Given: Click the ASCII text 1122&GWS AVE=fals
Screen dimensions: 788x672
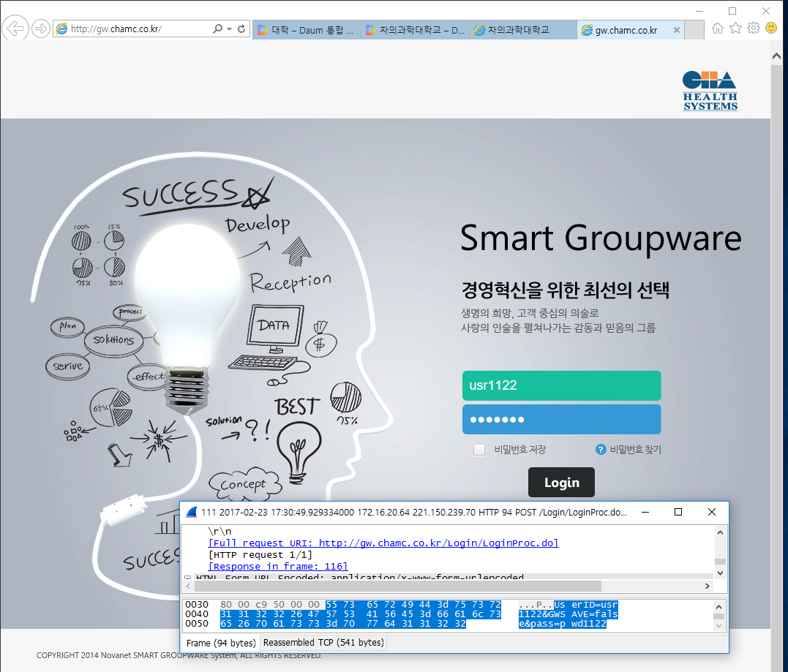Looking at the screenshot, I should click(568, 614).
